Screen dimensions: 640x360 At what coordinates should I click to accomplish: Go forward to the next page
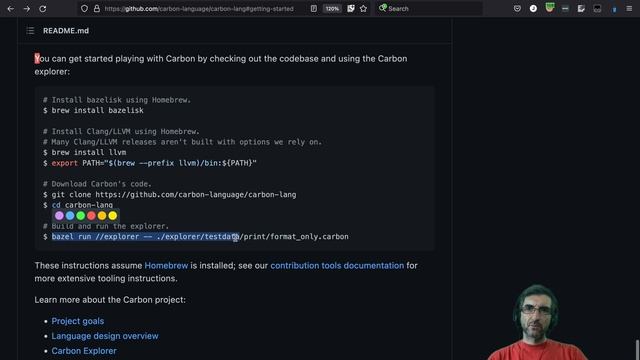[x=27, y=9]
